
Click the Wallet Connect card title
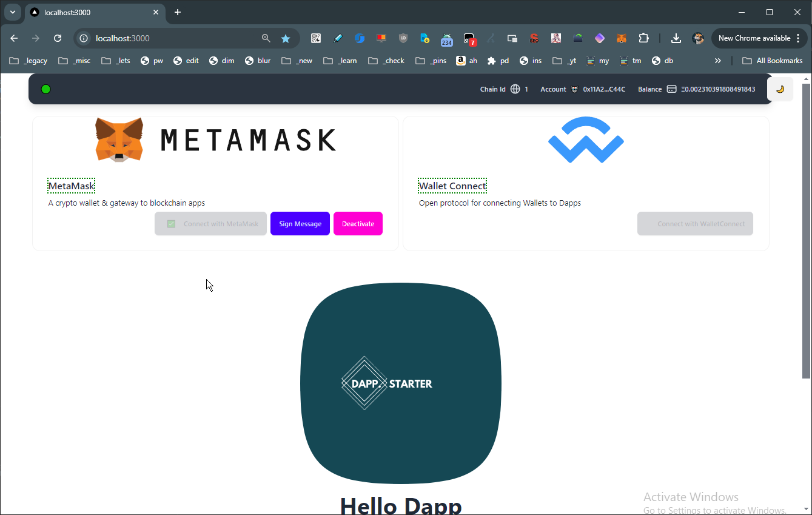point(452,186)
